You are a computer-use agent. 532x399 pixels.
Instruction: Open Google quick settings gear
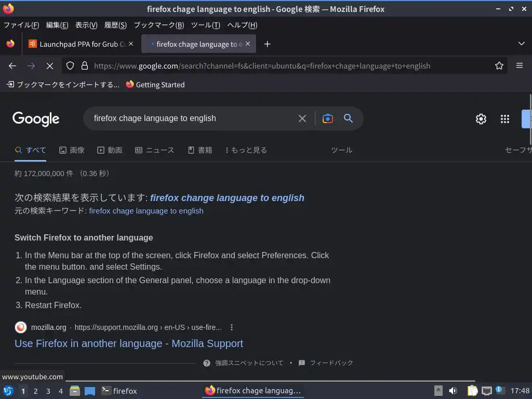point(481,119)
